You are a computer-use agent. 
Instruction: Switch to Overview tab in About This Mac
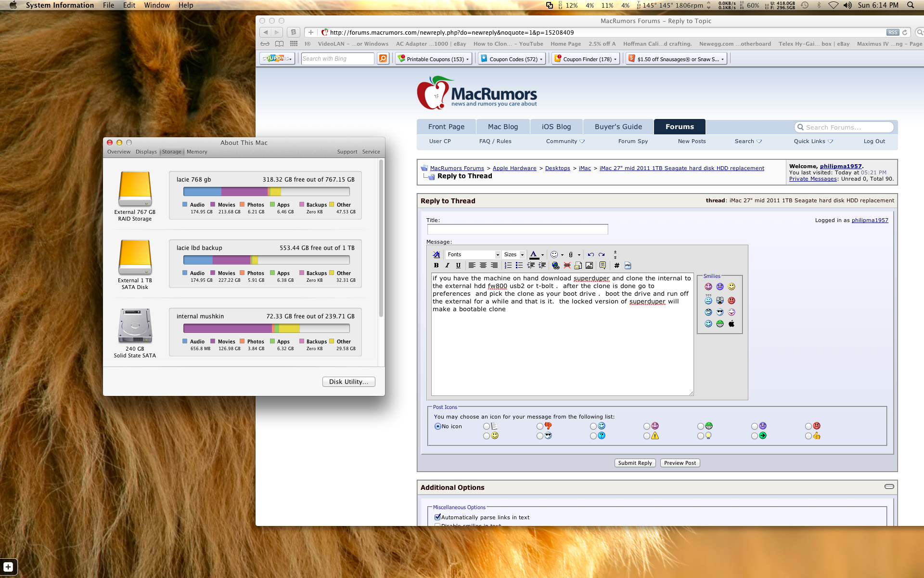119,152
